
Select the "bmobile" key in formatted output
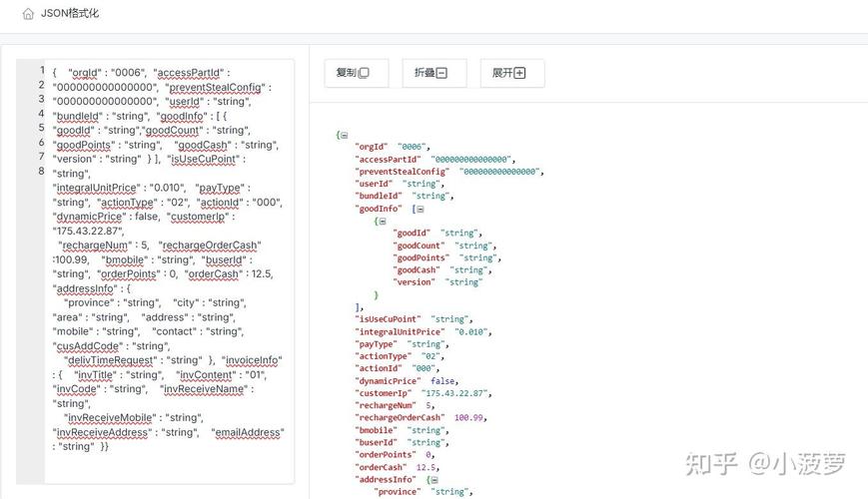[376, 430]
